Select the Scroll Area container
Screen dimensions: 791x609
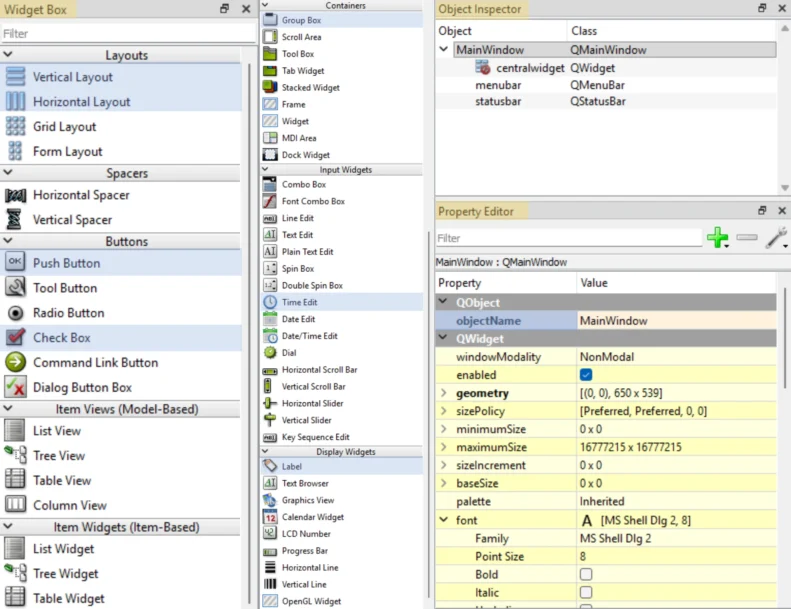302,37
